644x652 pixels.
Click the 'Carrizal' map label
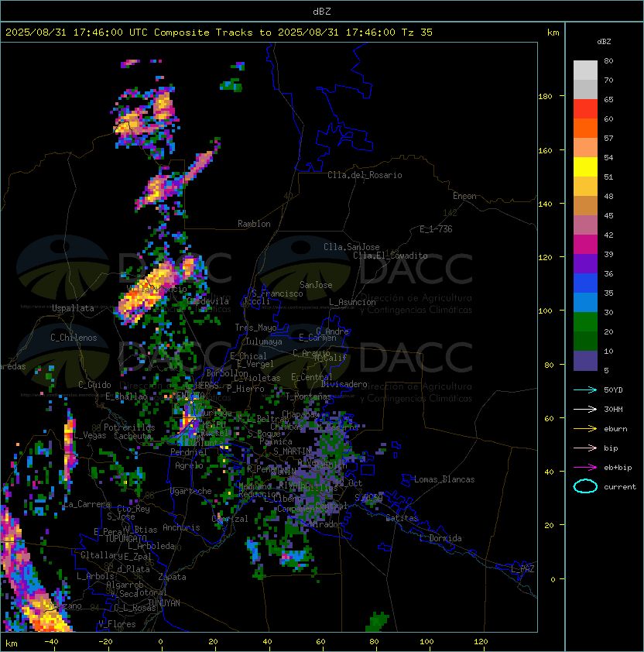[x=230, y=519]
